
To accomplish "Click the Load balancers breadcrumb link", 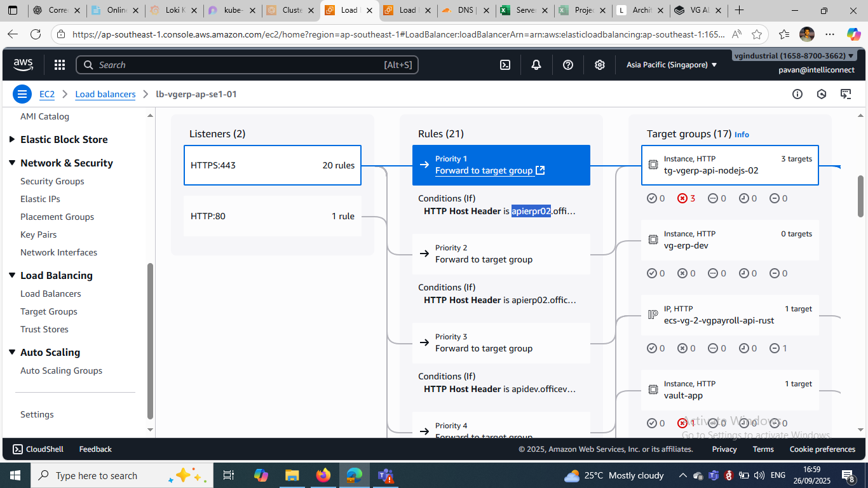I will [105, 95].
